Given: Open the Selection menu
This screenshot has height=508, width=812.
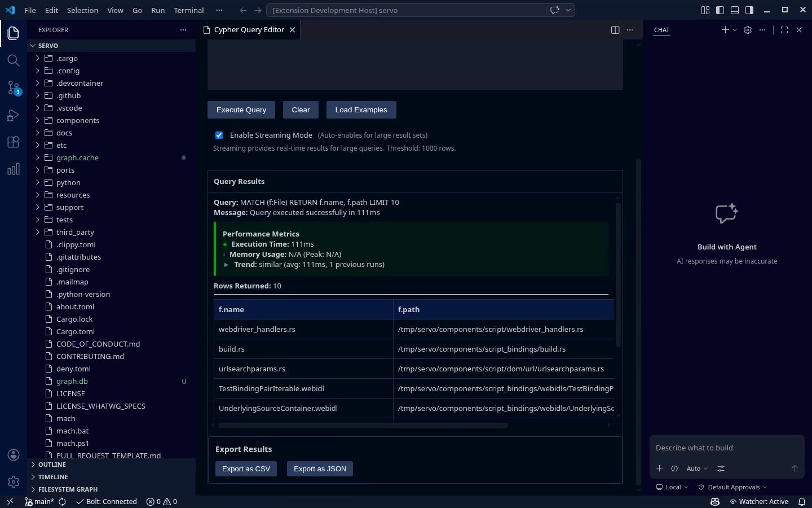Looking at the screenshot, I should pos(82,10).
